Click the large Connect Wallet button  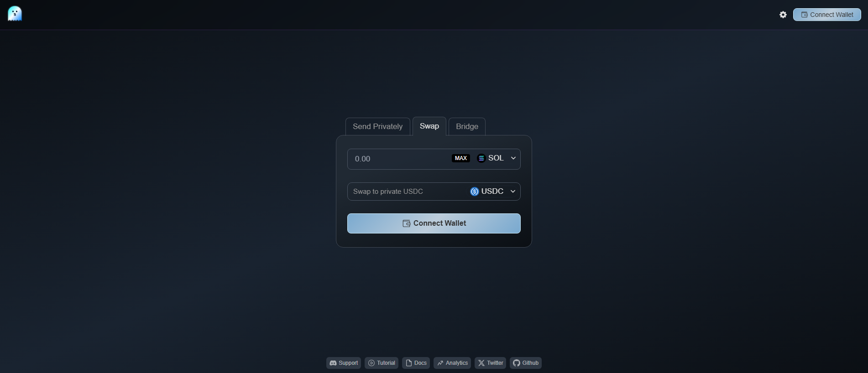[434, 223]
